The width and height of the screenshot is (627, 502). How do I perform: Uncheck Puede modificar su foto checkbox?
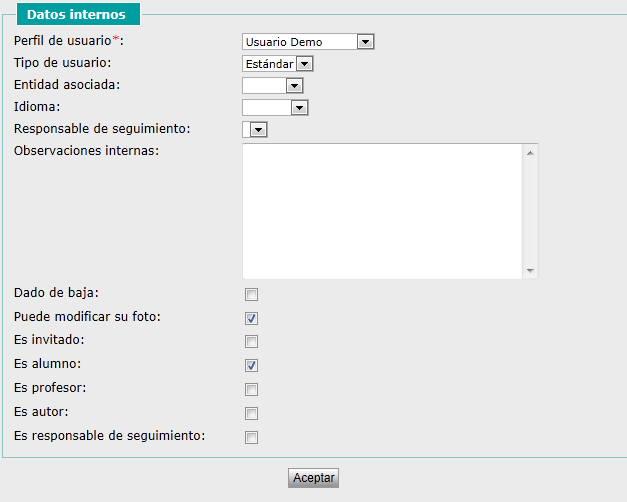click(x=251, y=318)
